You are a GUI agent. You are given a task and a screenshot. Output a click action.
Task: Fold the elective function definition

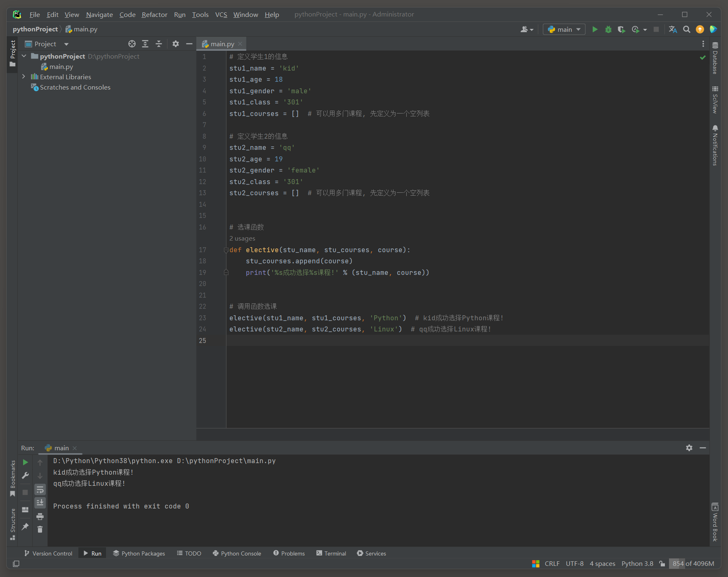click(x=226, y=250)
